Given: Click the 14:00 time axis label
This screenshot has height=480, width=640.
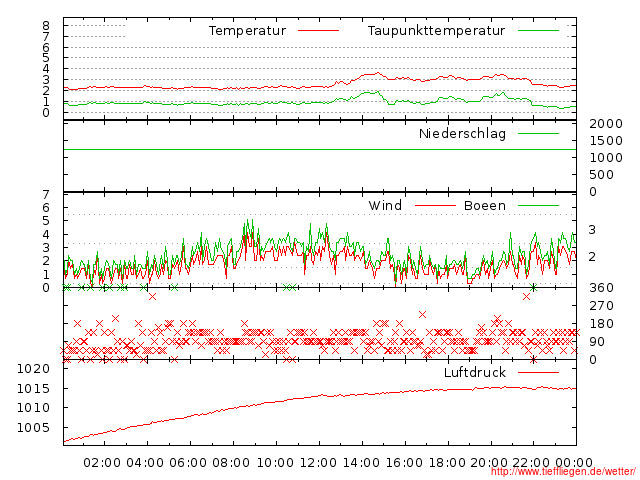Looking at the screenshot, I should [x=361, y=463].
